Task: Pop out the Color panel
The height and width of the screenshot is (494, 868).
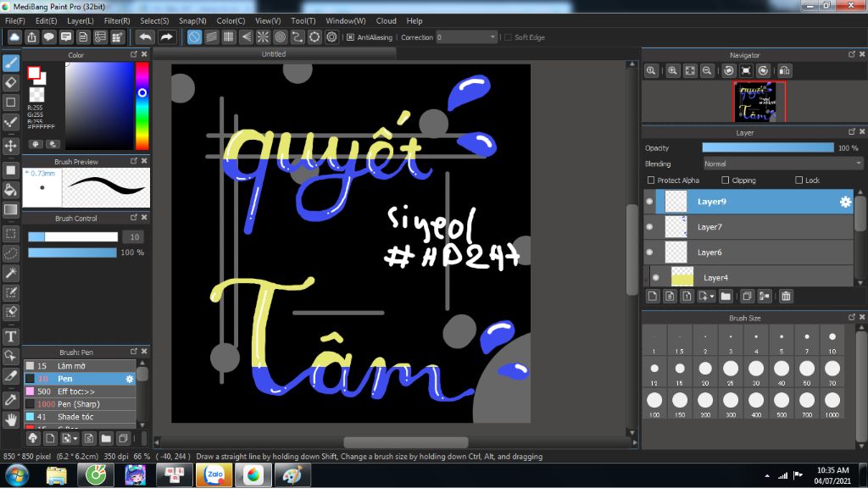Action: [133, 54]
